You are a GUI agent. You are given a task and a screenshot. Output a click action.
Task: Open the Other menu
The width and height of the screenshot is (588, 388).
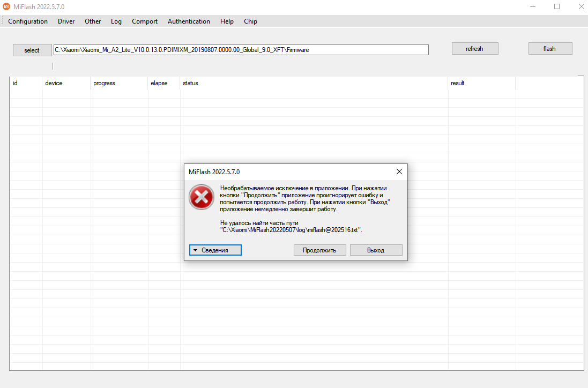coord(93,21)
